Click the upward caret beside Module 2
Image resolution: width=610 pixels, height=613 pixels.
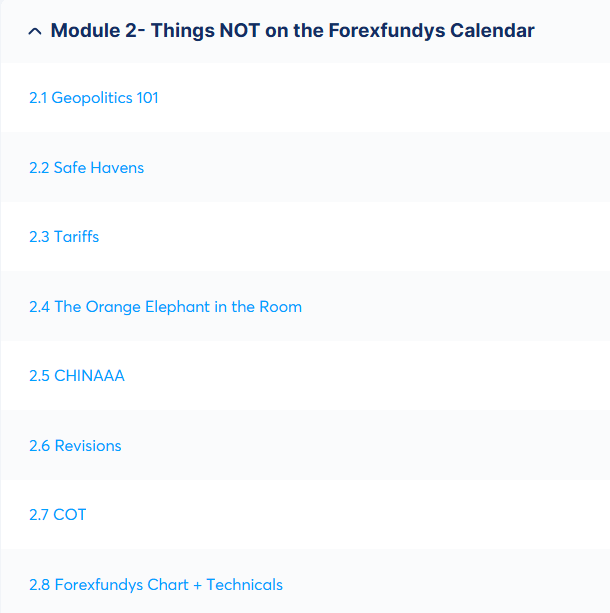(36, 31)
